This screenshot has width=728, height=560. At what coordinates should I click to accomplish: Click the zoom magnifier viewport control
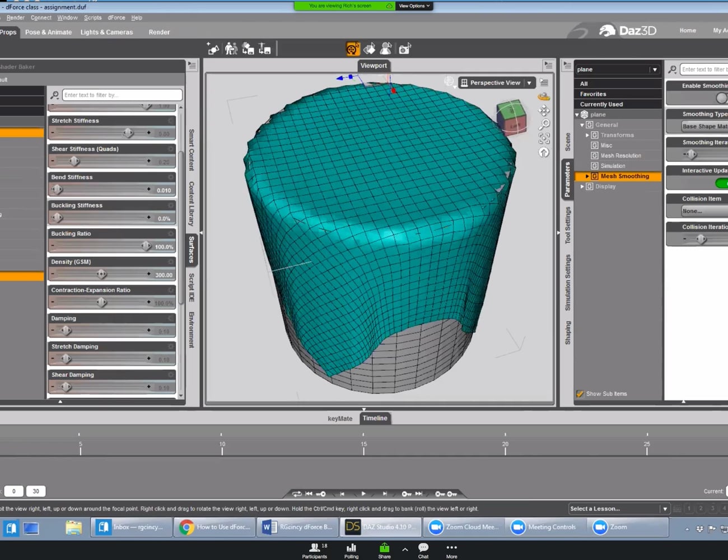pyautogui.click(x=544, y=124)
